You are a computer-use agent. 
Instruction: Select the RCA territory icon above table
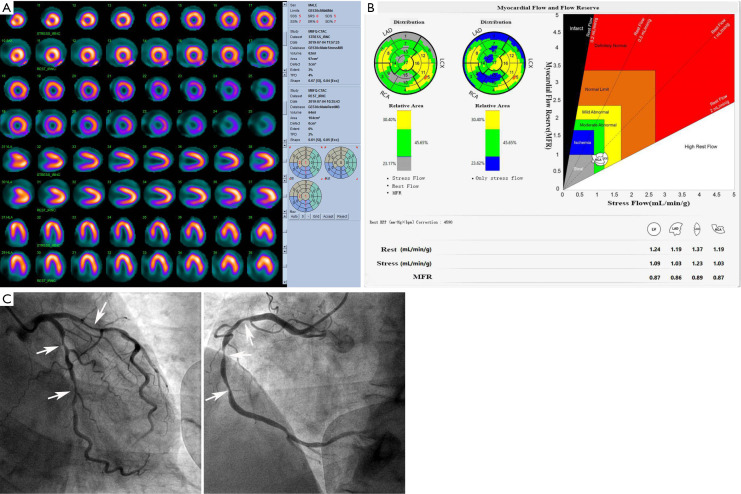click(718, 229)
